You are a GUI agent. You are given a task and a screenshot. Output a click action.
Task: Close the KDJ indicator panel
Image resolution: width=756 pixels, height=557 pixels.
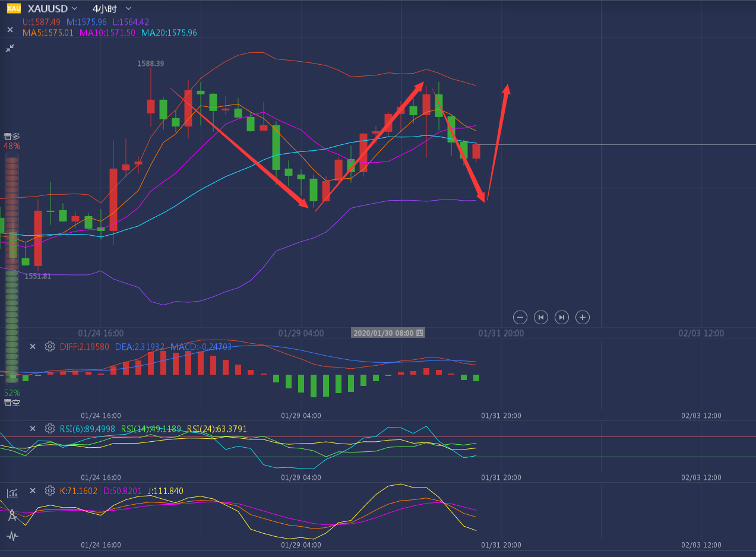[x=33, y=490]
